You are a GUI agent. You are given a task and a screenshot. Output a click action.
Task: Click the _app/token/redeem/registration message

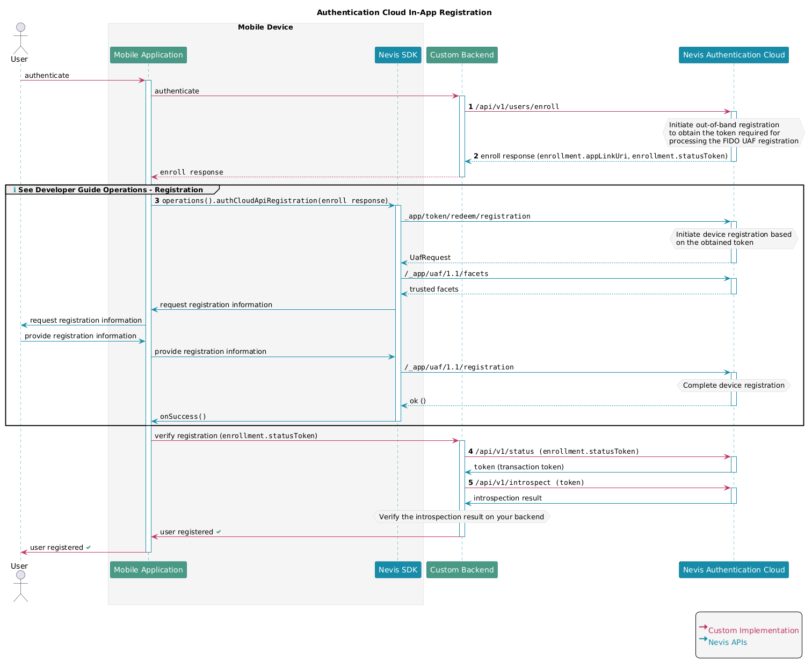click(x=467, y=216)
